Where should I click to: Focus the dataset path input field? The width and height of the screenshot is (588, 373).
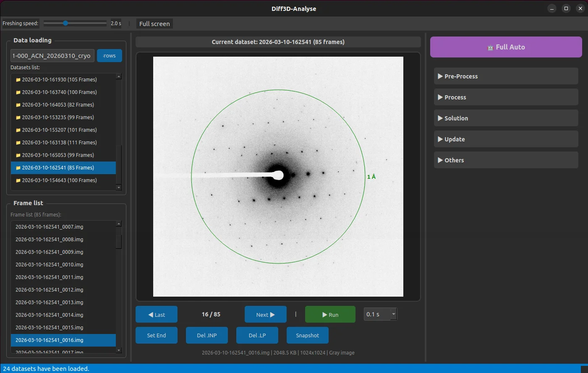52,55
